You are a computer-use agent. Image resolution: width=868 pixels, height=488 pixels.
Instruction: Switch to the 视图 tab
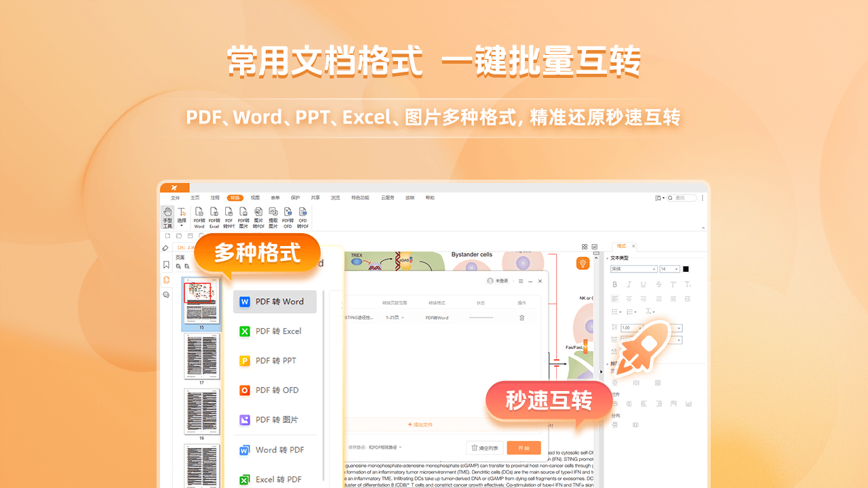coord(255,198)
